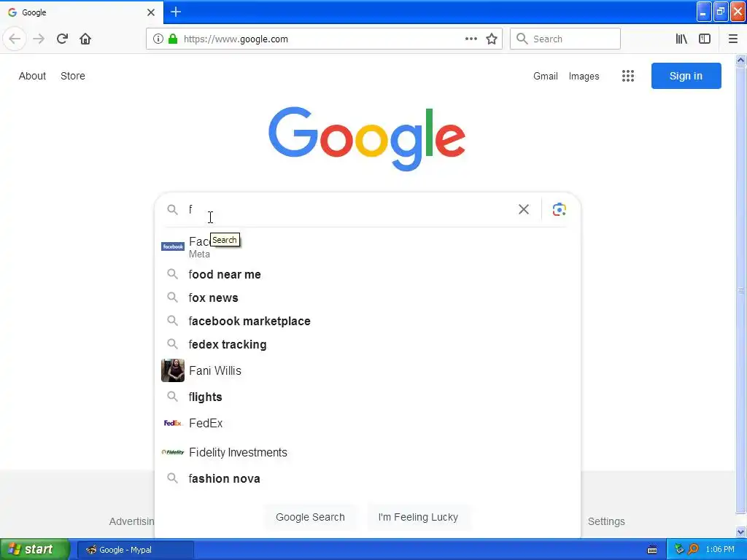Screen dimensions: 747x560
Task: Click the orange magnifier tray icon
Action: tap(693, 550)
